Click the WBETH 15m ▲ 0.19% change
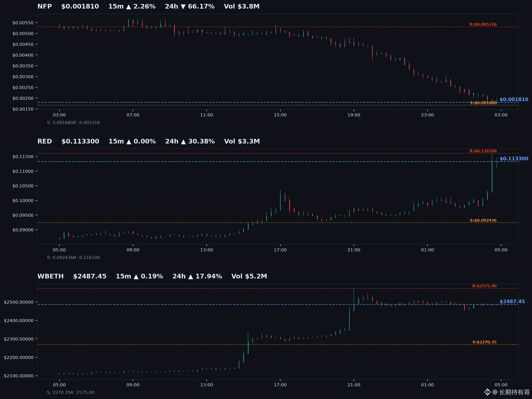The height and width of the screenshot is (399, 532). (x=139, y=276)
